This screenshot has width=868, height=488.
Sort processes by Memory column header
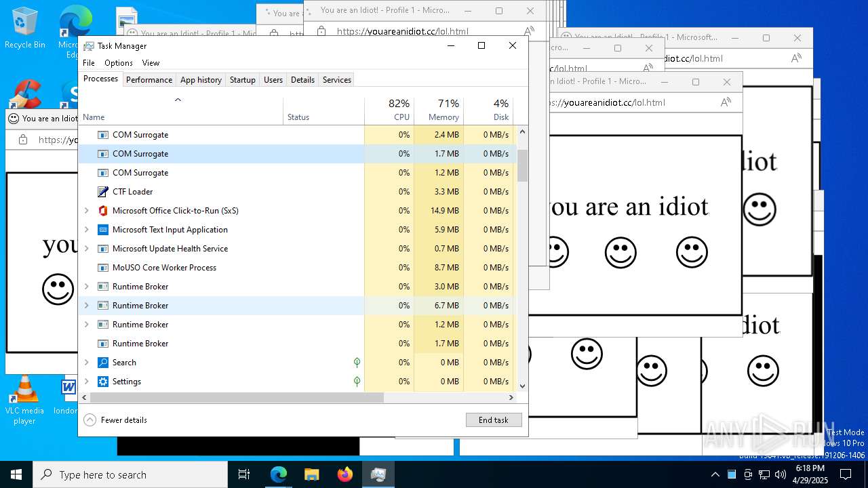coord(439,111)
